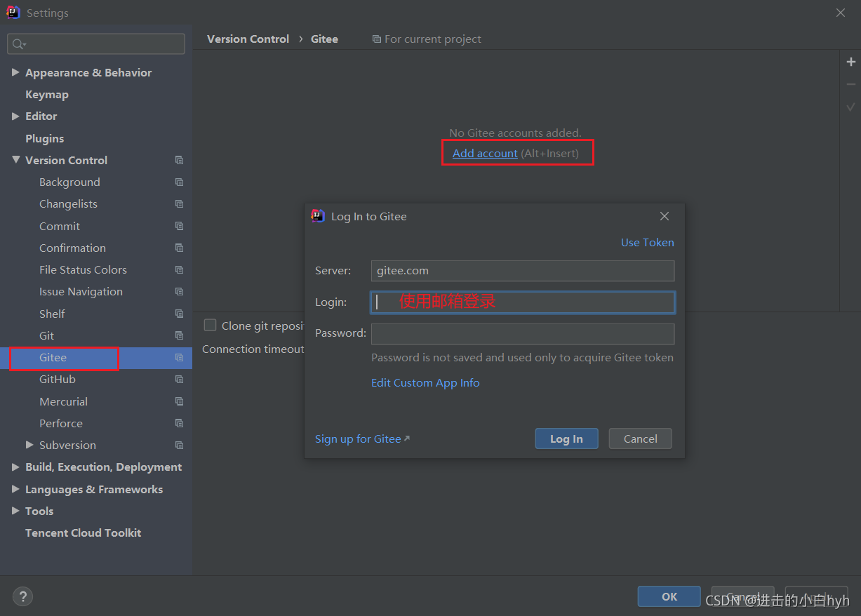This screenshot has height=616, width=861.
Task: Collapse the Version Control section
Action: point(15,160)
